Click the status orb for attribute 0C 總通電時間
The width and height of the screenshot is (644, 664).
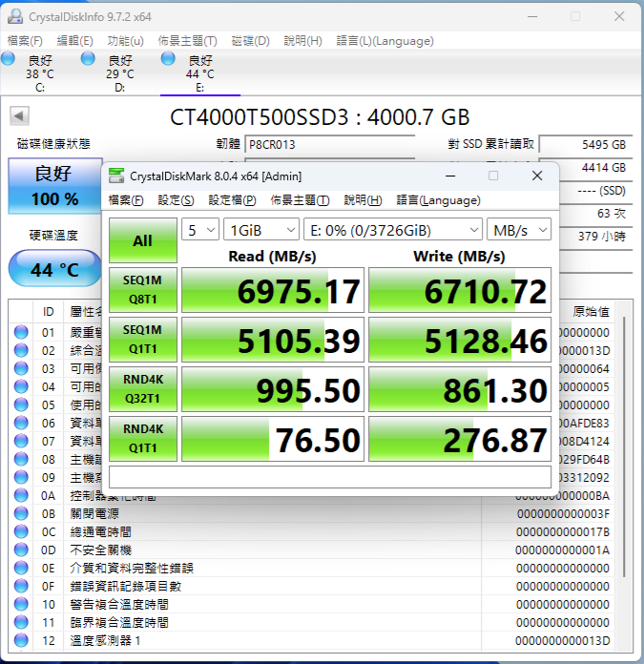21,532
